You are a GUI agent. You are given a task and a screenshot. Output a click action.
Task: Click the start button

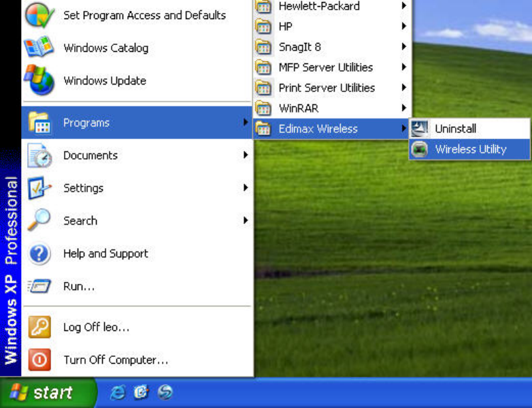point(47,393)
